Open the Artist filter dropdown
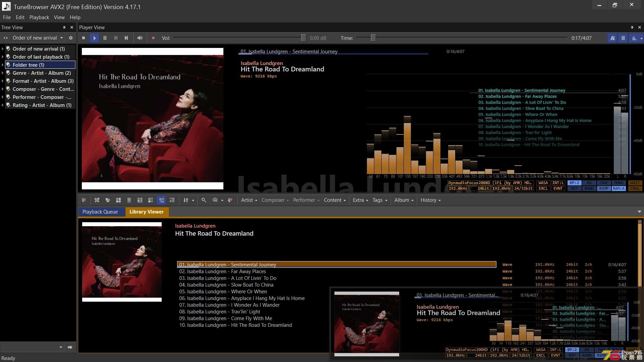 249,200
